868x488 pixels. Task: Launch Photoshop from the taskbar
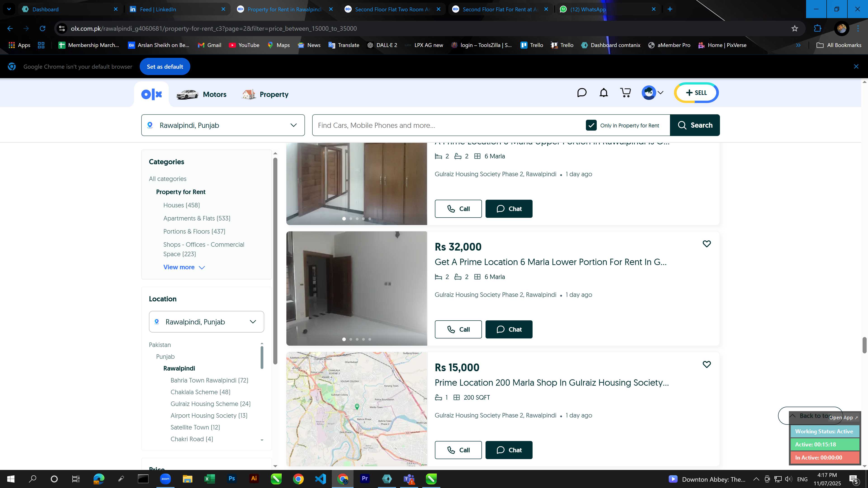231,479
